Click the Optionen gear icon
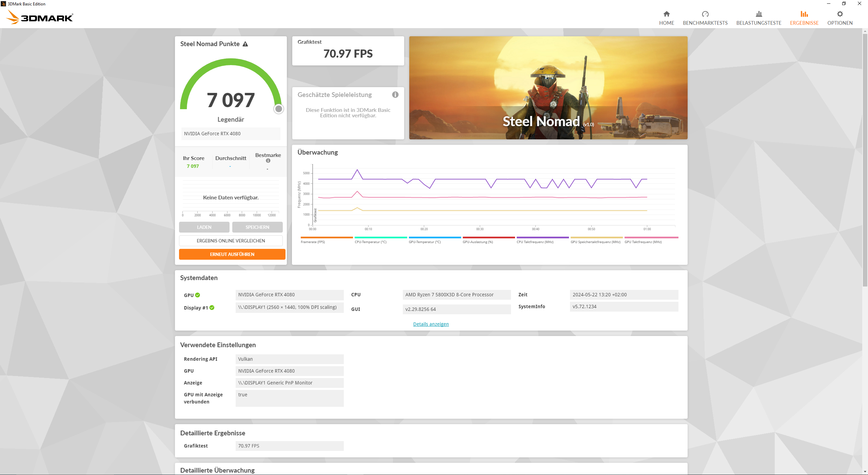The image size is (868, 475). click(840, 14)
